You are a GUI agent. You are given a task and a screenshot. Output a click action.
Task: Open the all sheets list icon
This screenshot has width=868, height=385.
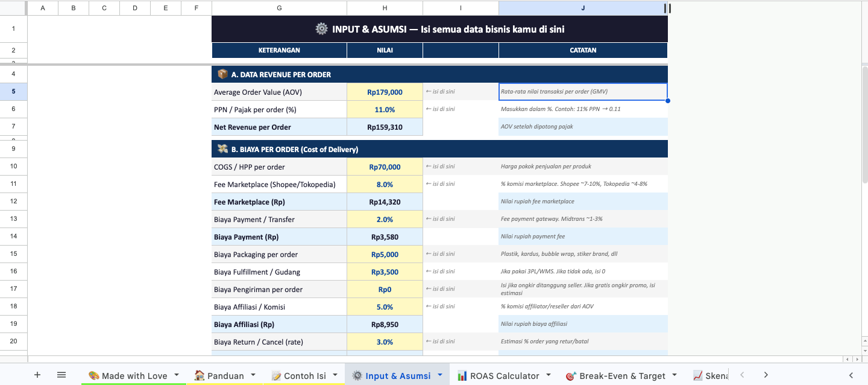[x=61, y=375]
